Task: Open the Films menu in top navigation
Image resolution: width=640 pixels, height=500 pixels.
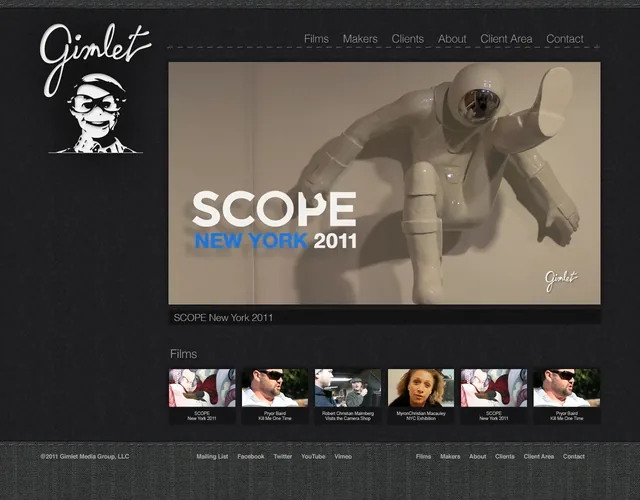Action: [x=316, y=39]
